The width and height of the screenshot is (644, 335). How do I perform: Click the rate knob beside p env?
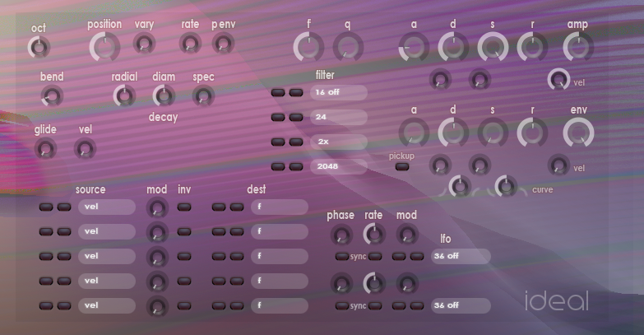(x=190, y=43)
